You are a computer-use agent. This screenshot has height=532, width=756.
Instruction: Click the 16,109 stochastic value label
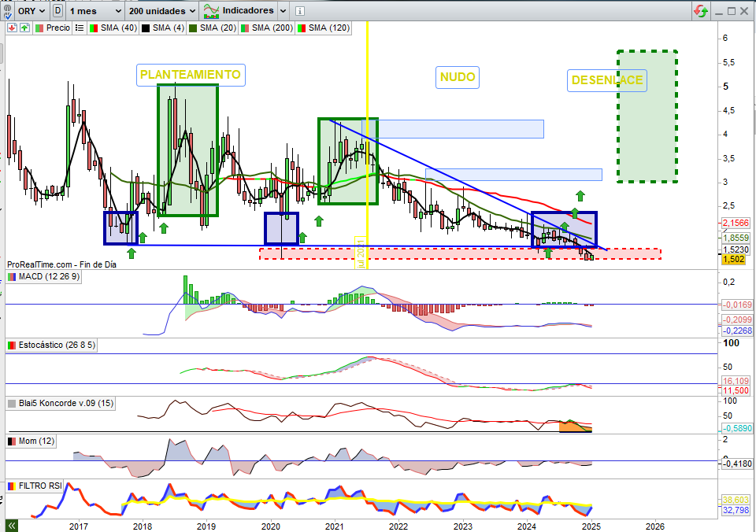[x=736, y=381]
